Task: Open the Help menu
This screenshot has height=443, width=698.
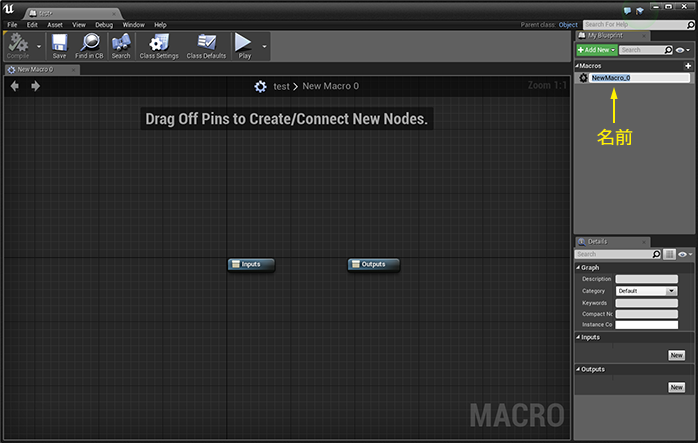Action: (160, 25)
